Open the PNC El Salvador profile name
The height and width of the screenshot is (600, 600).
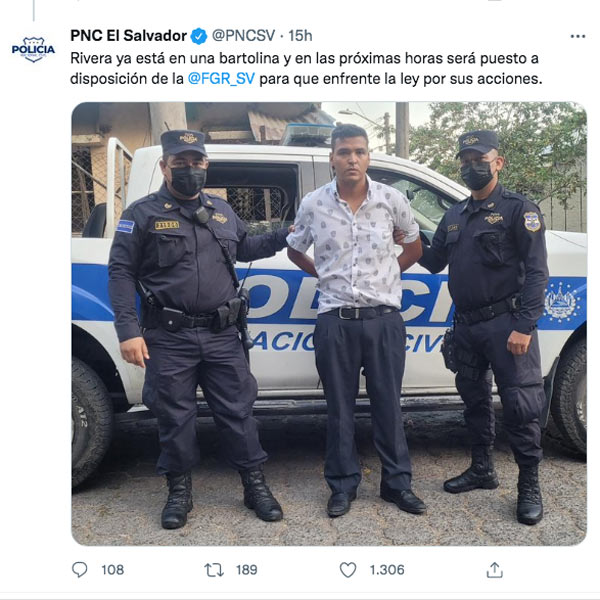coord(128,36)
